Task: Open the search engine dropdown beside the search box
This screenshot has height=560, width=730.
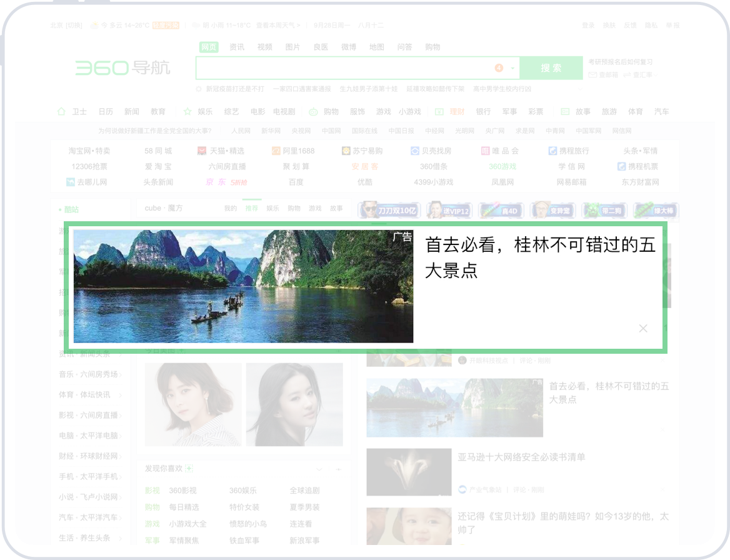Action: pyautogui.click(x=511, y=67)
